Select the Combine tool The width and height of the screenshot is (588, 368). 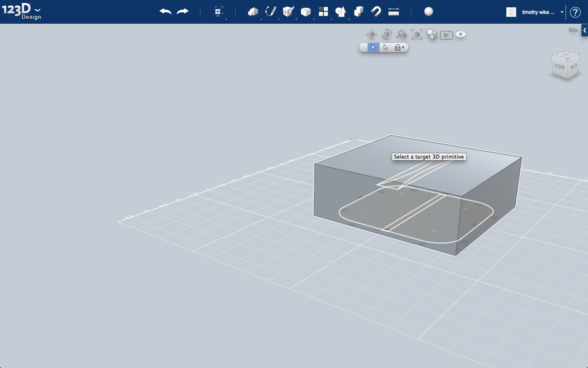pyautogui.click(x=359, y=11)
